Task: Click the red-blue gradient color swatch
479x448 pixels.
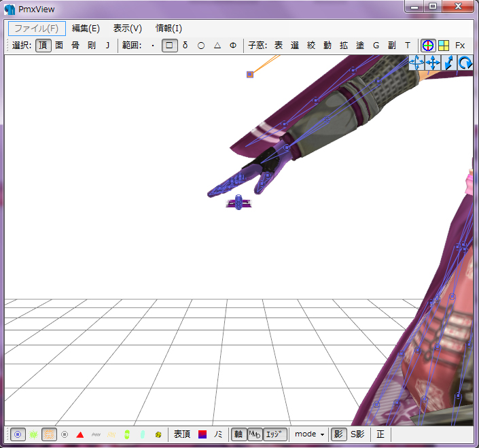Action: (202, 434)
